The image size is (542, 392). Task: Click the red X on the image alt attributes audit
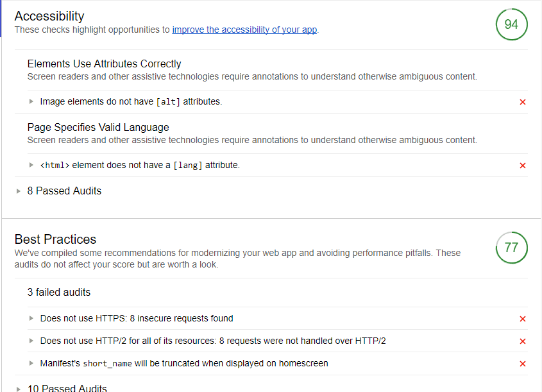click(523, 101)
